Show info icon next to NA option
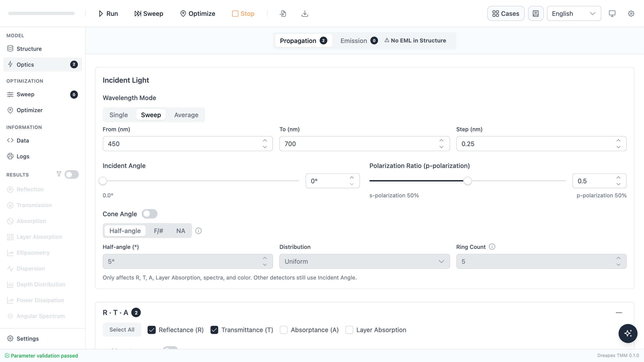The height and width of the screenshot is (362, 644). tap(198, 231)
